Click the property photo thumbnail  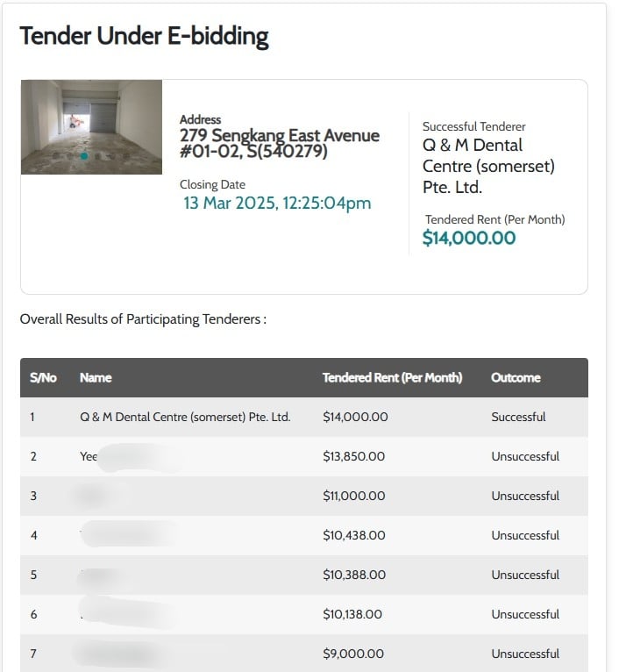(91, 127)
